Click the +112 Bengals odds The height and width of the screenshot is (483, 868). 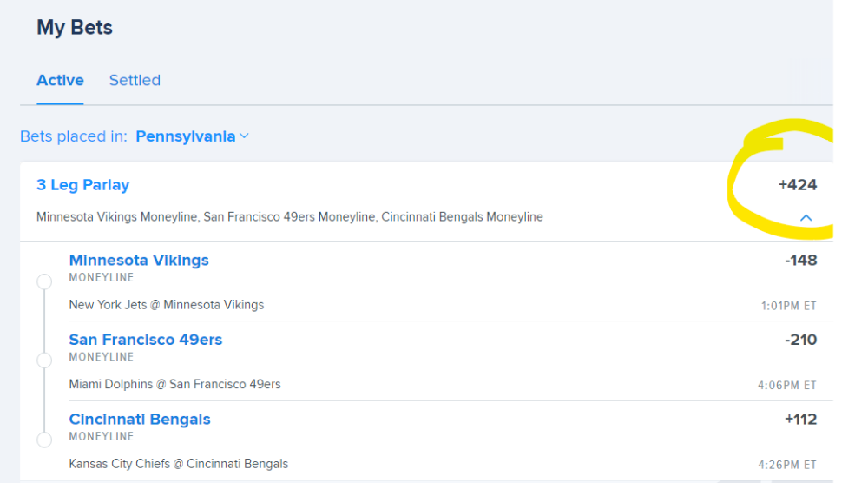coord(801,420)
